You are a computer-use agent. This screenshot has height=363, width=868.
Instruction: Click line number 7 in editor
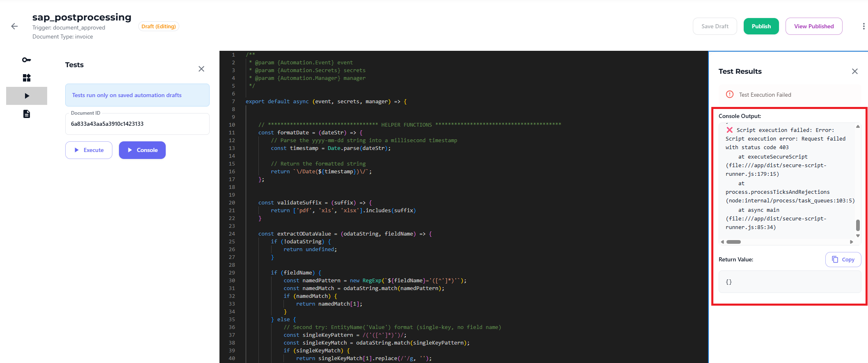(233, 102)
